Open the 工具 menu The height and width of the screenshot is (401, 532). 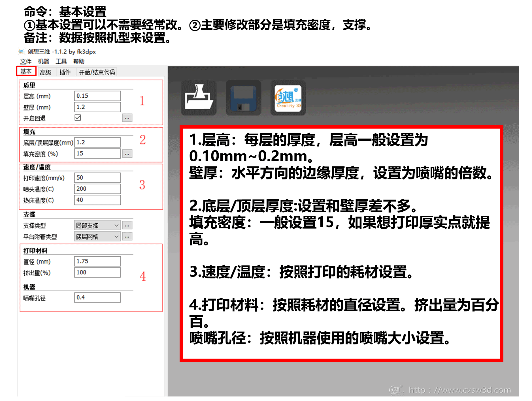click(x=61, y=61)
